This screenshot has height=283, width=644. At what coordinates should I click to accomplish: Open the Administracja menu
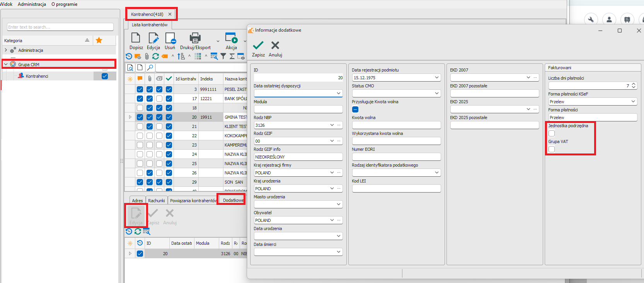32,4
